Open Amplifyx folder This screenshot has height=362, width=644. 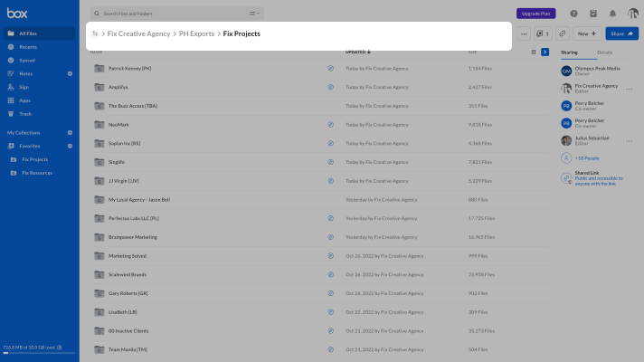118,87
